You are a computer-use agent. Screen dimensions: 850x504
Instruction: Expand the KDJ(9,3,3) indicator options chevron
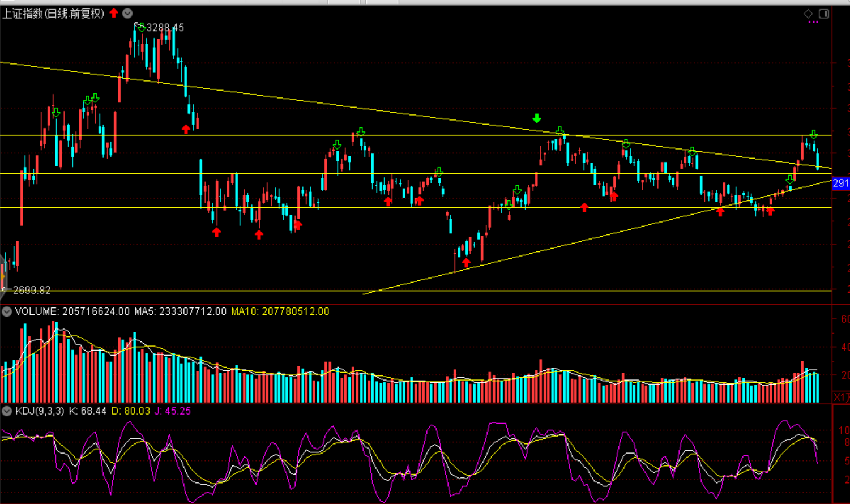7,411
